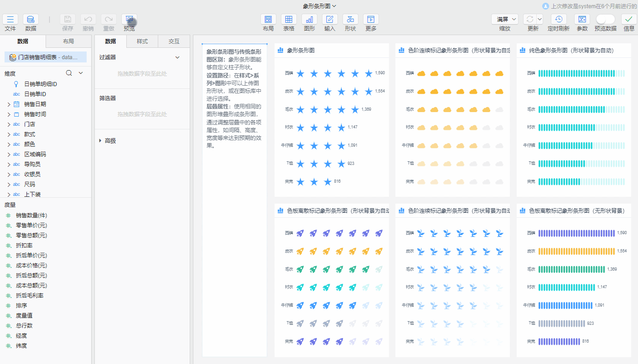Open the 文件 menu icon
Image resolution: width=638 pixels, height=364 pixels.
coord(10,20)
